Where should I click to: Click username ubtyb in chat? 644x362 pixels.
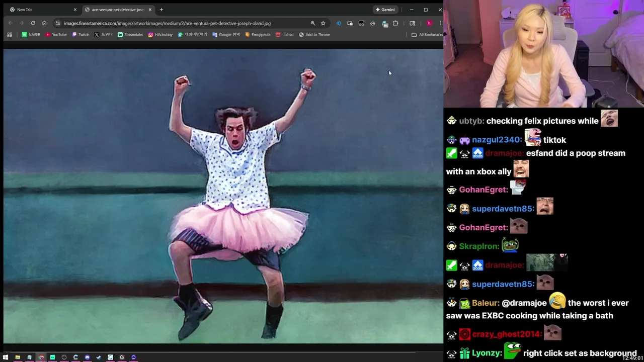coord(471,121)
